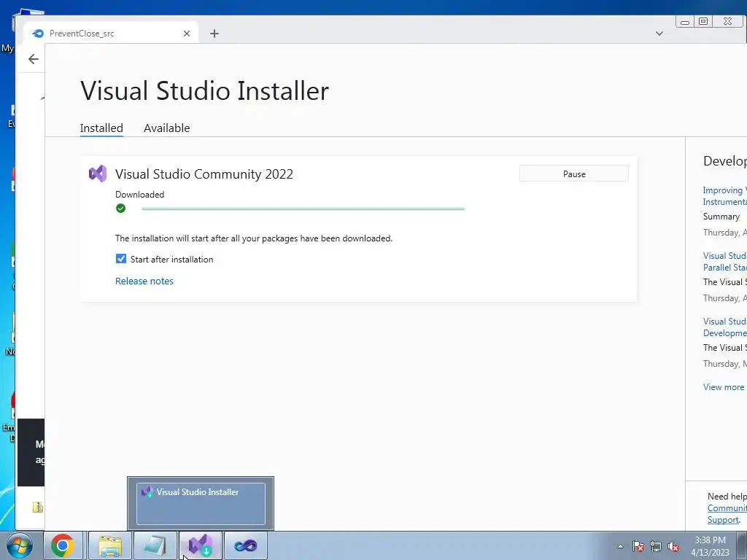Show hidden system tray icons

click(x=620, y=546)
